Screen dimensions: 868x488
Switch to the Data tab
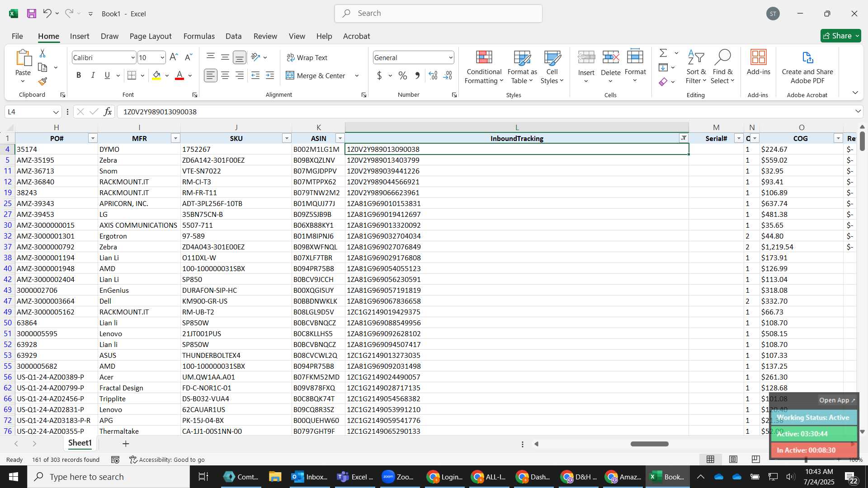(233, 36)
